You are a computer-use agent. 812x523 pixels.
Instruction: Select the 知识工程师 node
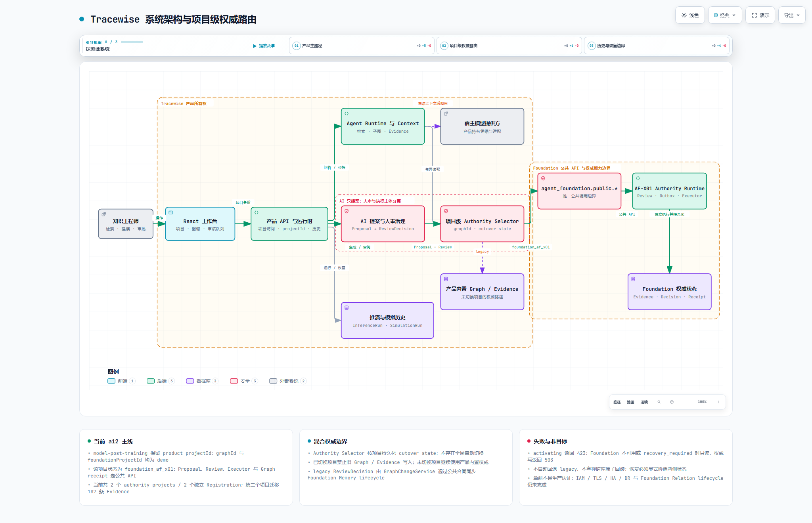(126, 224)
